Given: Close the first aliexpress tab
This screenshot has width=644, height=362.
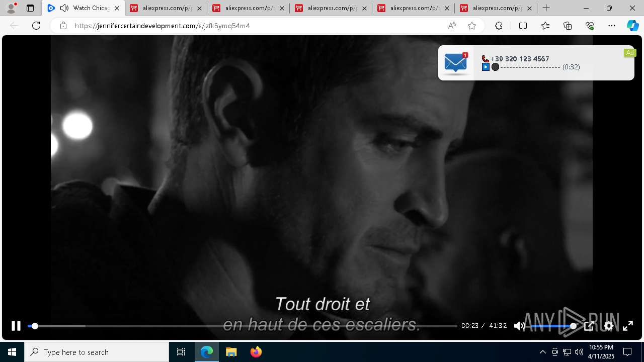Looking at the screenshot, I should [x=199, y=8].
